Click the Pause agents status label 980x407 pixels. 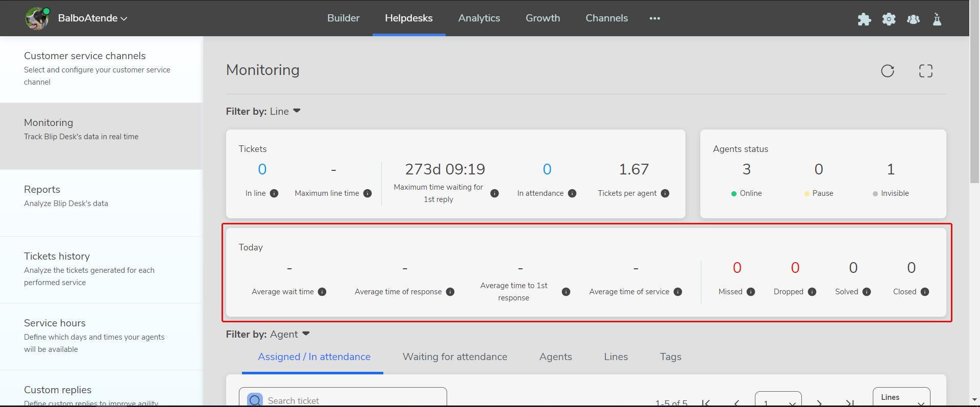pyautogui.click(x=822, y=193)
